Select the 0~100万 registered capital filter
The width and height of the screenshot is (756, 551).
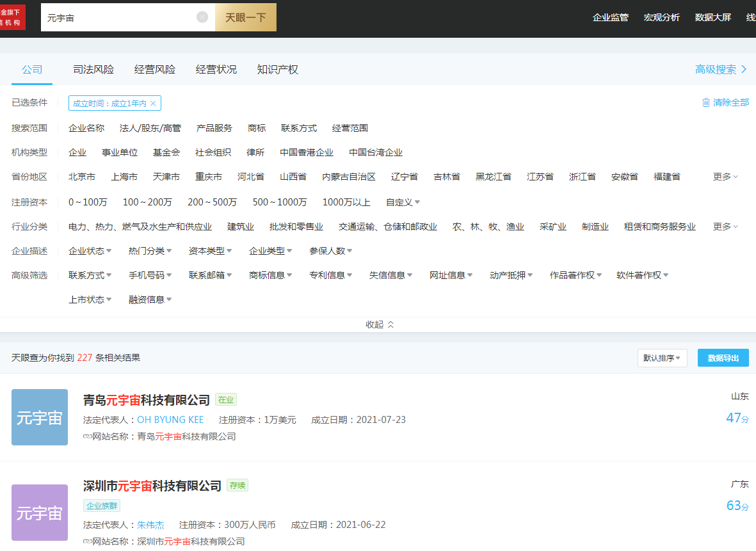[88, 202]
